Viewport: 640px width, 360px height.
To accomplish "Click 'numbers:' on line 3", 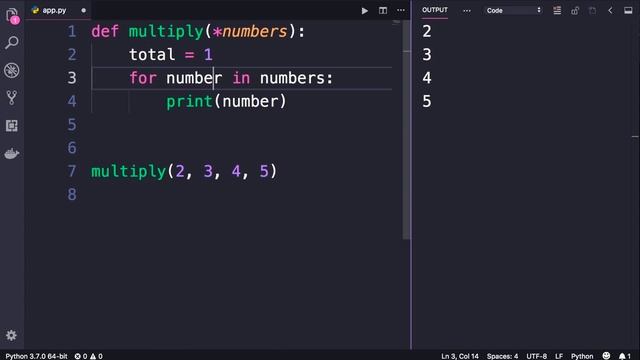I will 296,78.
